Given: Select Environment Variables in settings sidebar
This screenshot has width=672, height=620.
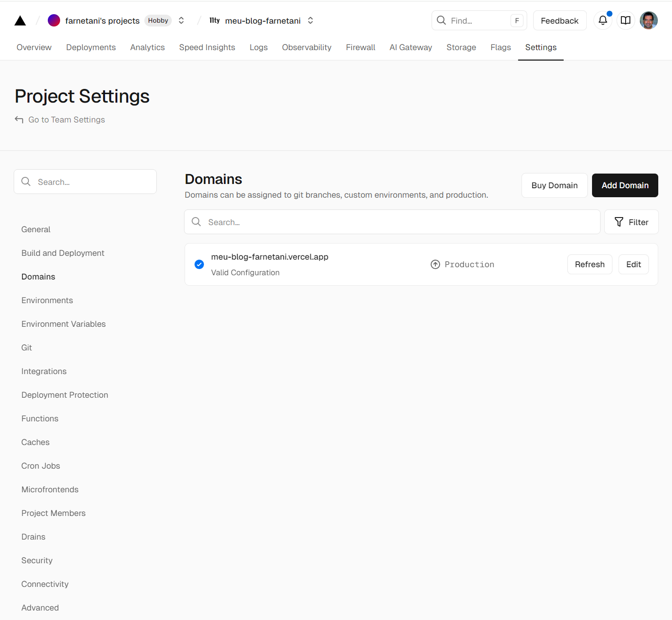Looking at the screenshot, I should [x=63, y=324].
